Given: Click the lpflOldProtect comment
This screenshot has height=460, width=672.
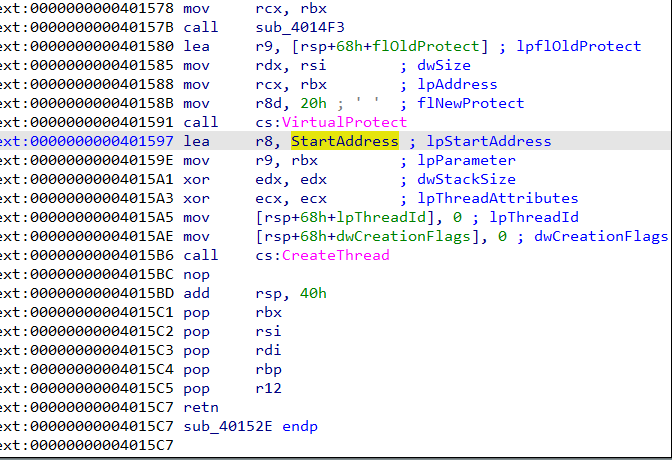Looking at the screenshot, I should (x=579, y=46).
